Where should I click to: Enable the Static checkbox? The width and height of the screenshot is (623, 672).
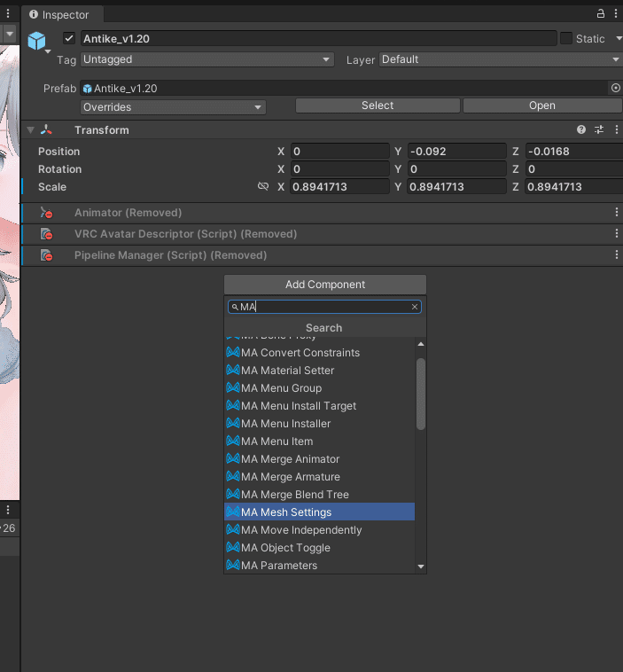click(566, 39)
